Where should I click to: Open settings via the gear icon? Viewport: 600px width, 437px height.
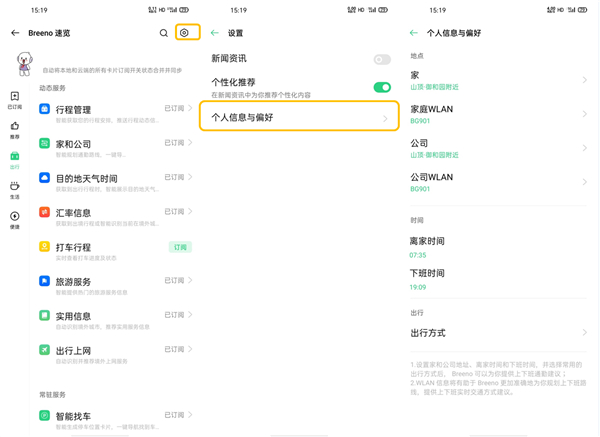tap(184, 33)
